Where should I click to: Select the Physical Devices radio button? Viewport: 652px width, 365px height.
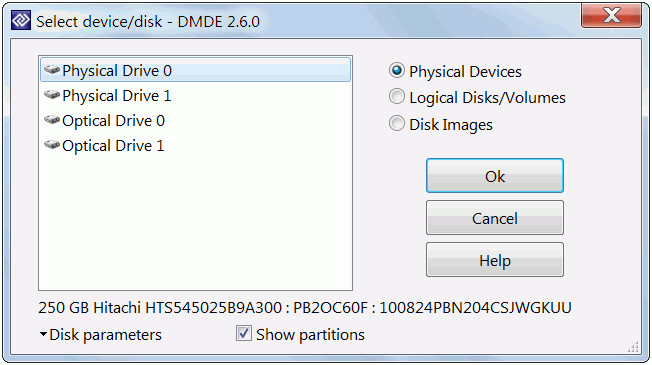click(397, 71)
